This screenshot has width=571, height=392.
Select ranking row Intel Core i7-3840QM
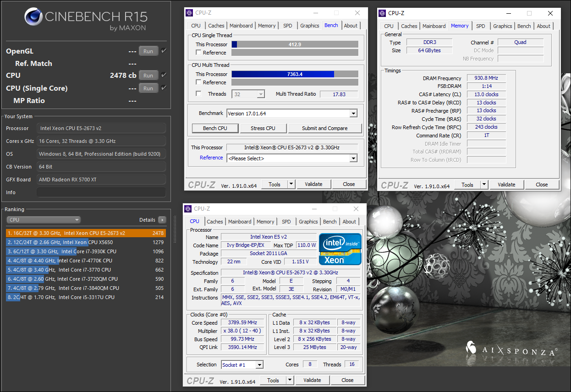pos(86,288)
